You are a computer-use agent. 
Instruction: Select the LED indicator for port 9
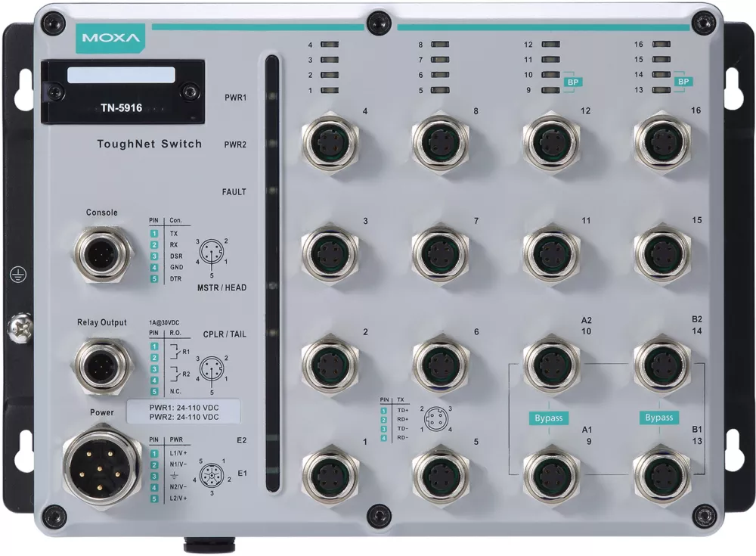[x=551, y=90]
